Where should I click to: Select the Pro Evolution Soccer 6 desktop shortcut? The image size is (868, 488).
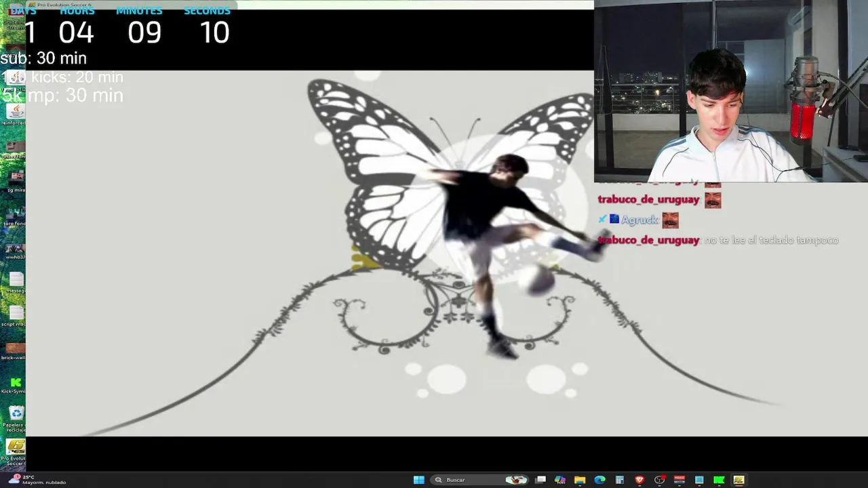coord(15,453)
